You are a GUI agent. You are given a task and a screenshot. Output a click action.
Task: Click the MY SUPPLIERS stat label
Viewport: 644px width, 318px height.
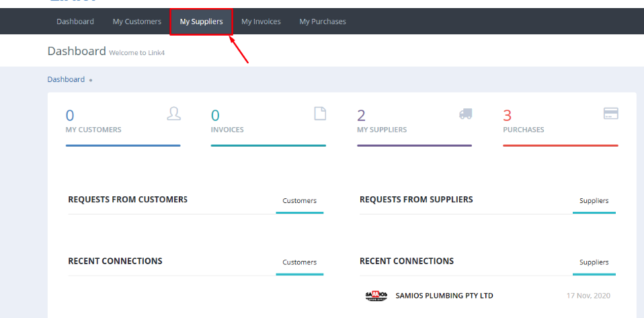point(382,130)
